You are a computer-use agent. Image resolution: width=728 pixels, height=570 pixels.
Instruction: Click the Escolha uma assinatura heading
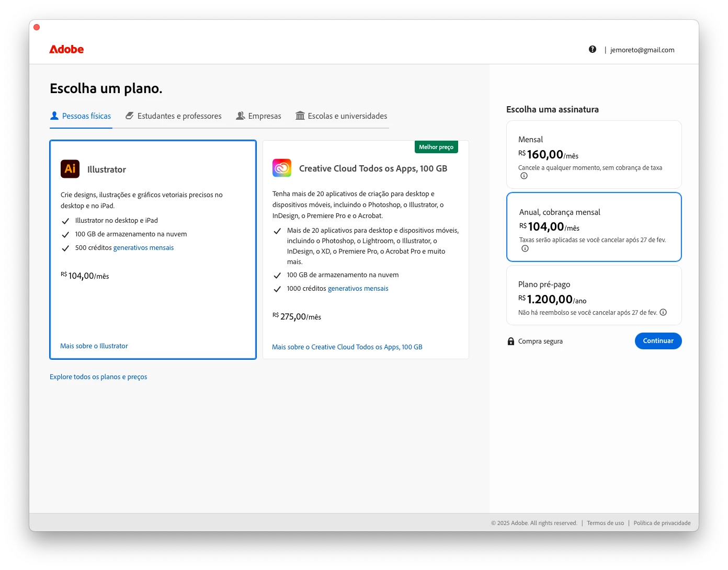pos(552,109)
